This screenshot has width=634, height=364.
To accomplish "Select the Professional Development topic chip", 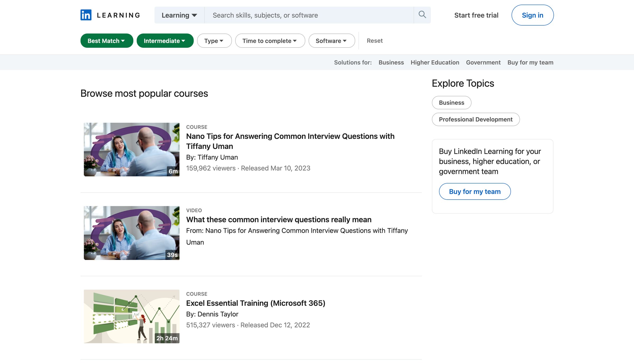I will pyautogui.click(x=475, y=119).
